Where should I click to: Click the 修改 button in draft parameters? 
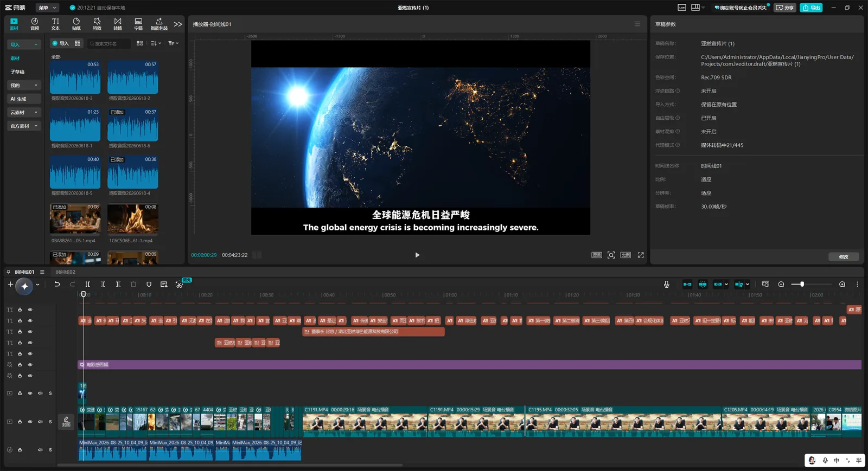(844, 257)
